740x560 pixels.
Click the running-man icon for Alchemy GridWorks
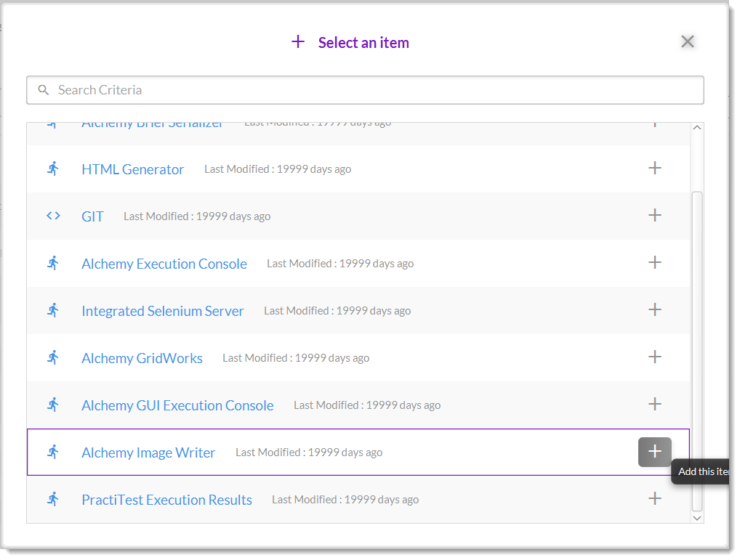[53, 357]
